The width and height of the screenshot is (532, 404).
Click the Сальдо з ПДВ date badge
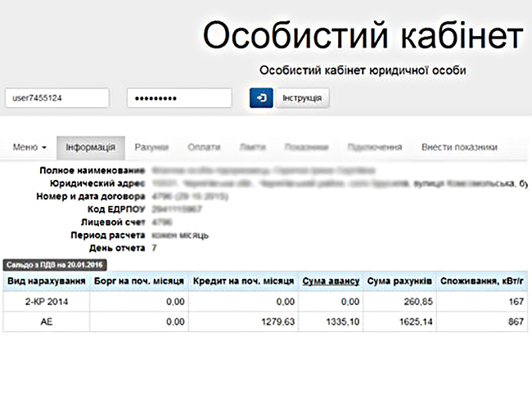click(53, 265)
